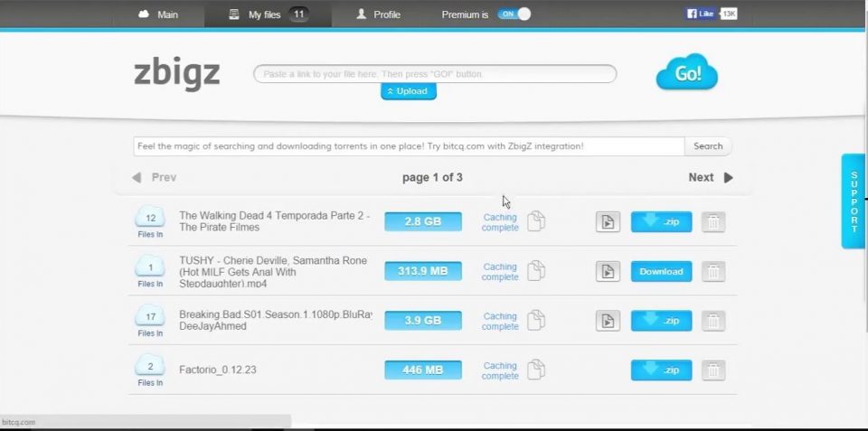Download Factorio_0.12.23 as zip

[x=661, y=370]
